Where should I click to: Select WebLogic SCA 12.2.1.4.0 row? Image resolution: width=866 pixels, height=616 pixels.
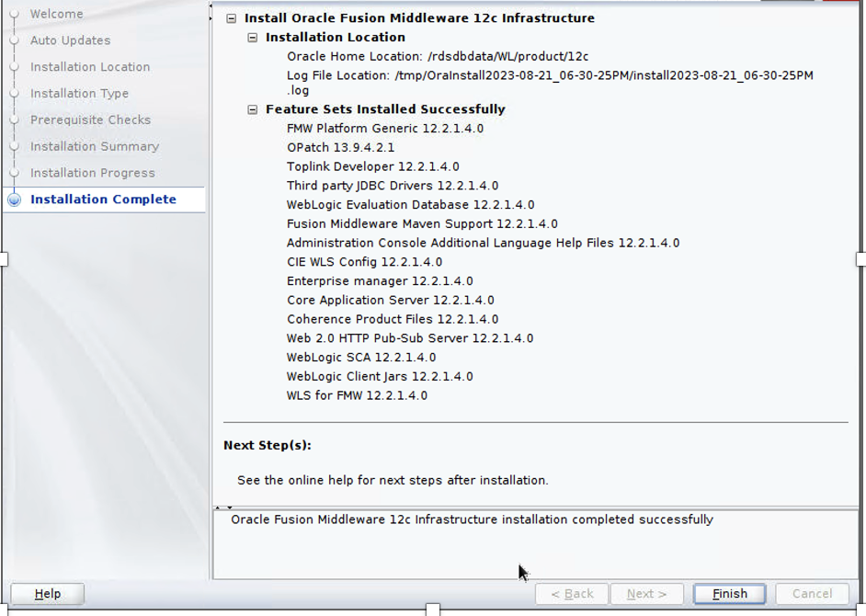[x=361, y=358]
